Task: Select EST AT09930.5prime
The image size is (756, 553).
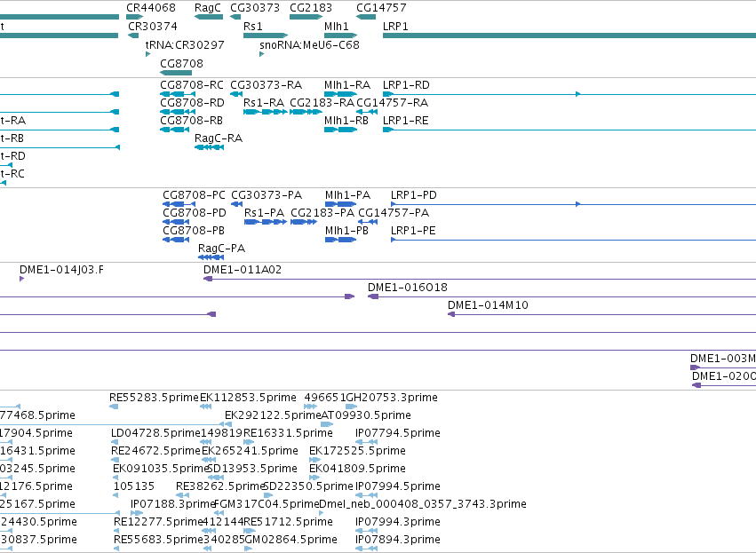Action: [366, 415]
